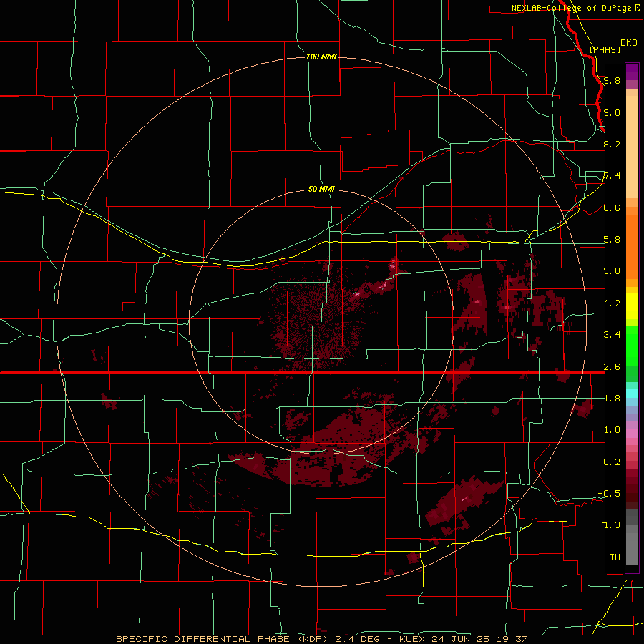Screen dimensions: 644x644
Task: Click the 9.8 value on the color scale
Action: (612, 80)
